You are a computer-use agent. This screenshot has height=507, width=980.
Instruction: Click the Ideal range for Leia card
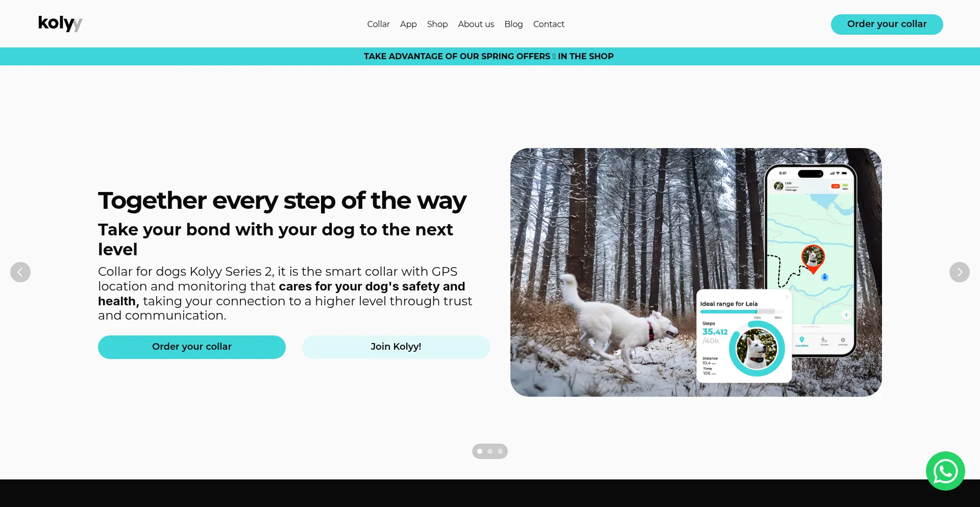744,336
